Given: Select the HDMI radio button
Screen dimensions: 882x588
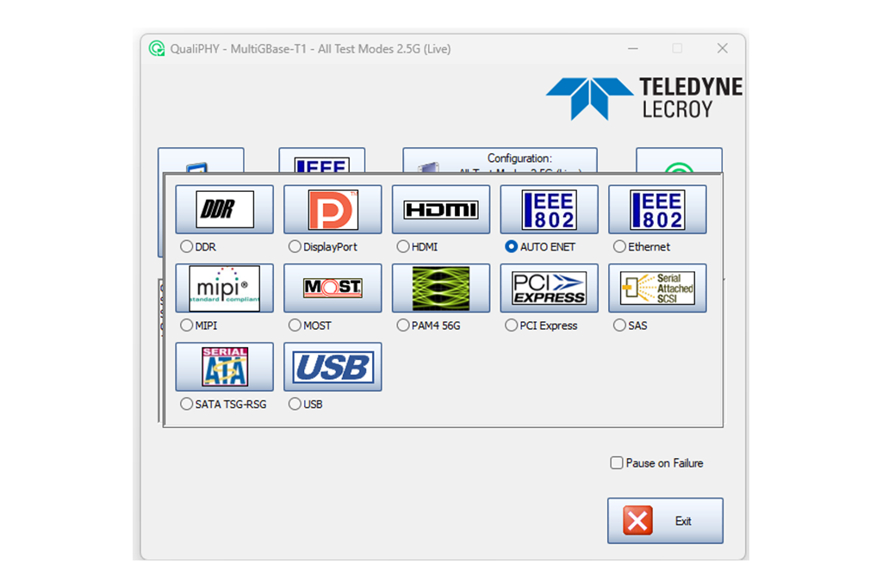Looking at the screenshot, I should pos(403,247).
